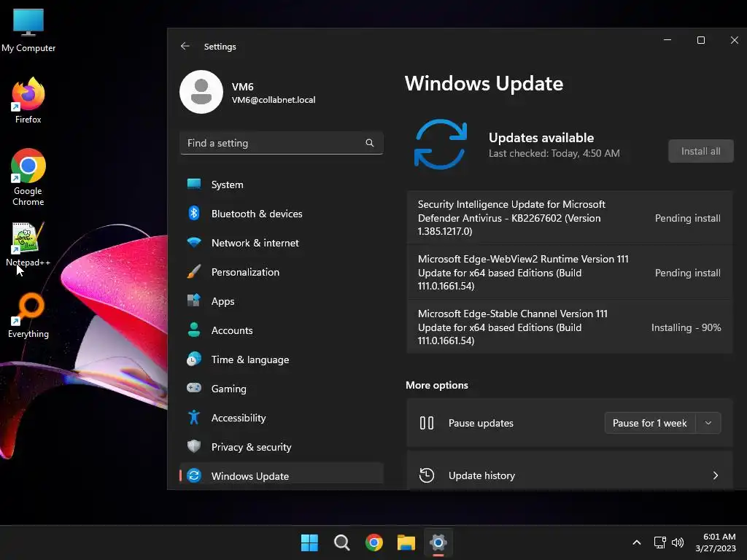747x560 pixels.
Task: Select the Everything search desktop shortcut
Action: [28, 315]
